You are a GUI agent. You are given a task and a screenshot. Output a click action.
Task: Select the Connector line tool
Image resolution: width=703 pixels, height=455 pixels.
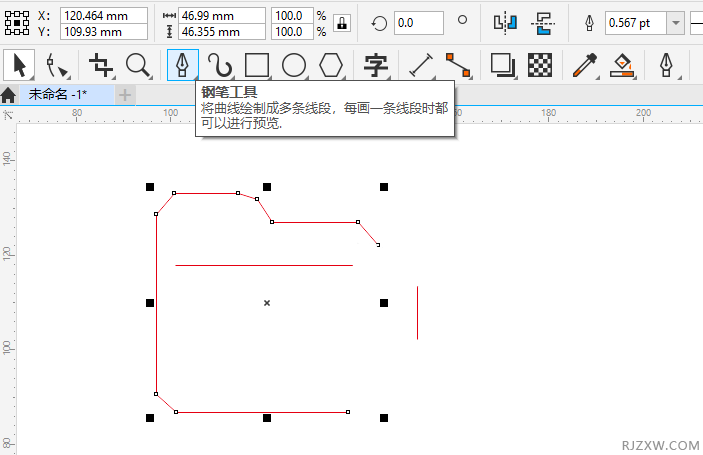(x=458, y=65)
